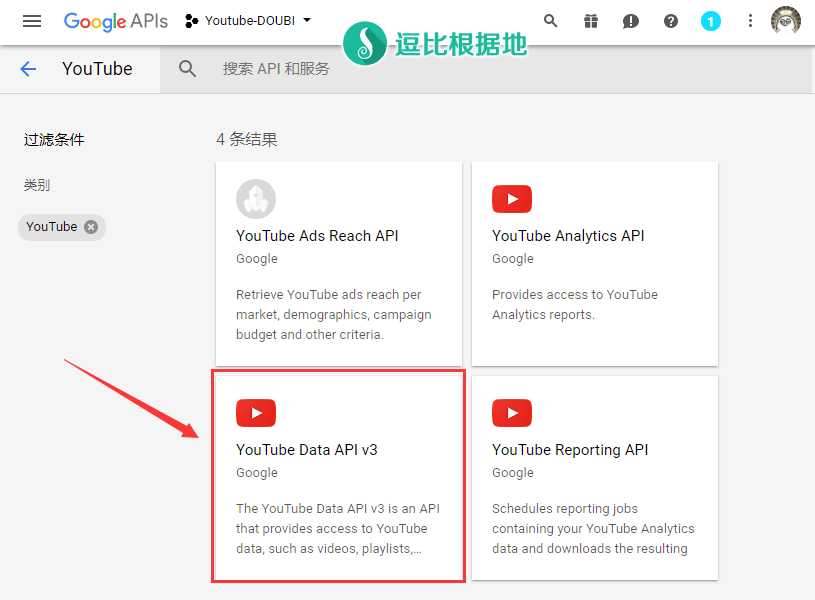The width and height of the screenshot is (815, 600).
Task: Remove the YouTube filter chip
Action: click(91, 227)
